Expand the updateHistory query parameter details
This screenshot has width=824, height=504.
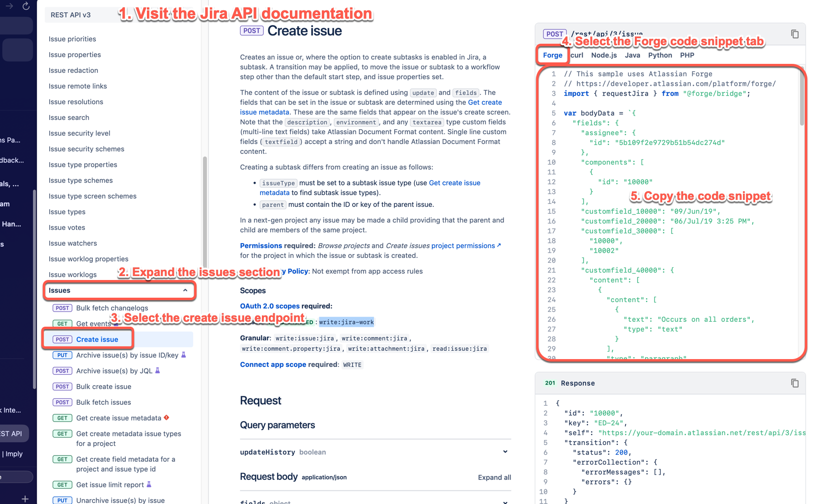click(x=505, y=451)
